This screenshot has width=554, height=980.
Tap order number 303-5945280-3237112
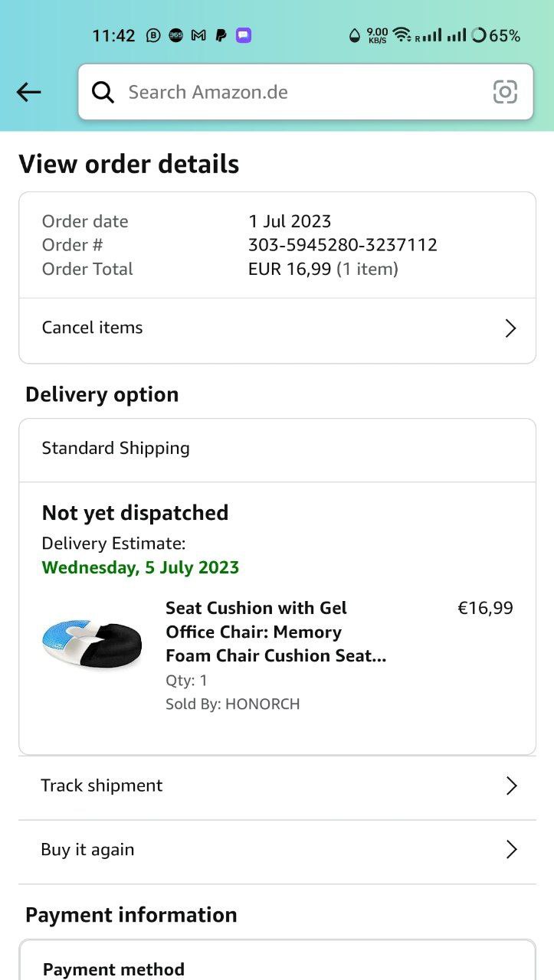[x=343, y=245]
